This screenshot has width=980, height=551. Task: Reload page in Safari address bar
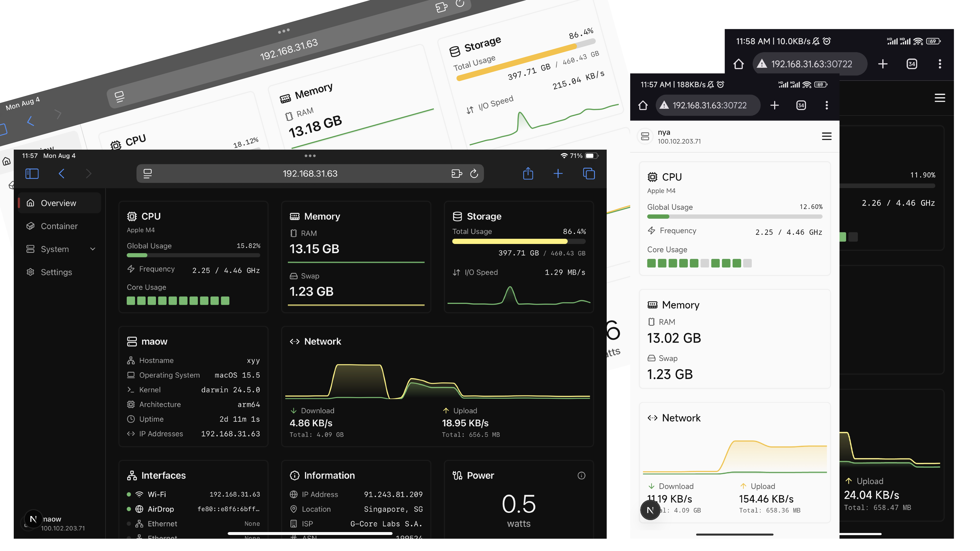474,174
